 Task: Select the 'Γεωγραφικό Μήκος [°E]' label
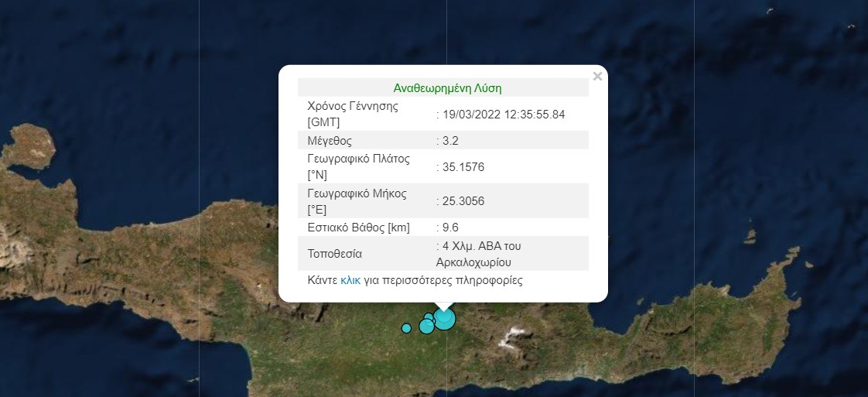click(357, 201)
